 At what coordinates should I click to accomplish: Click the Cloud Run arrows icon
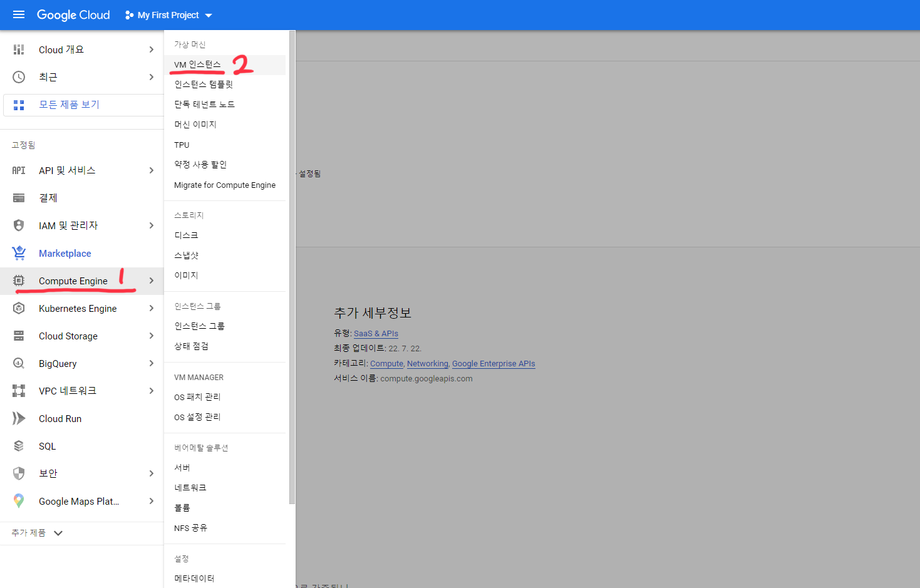coord(19,418)
